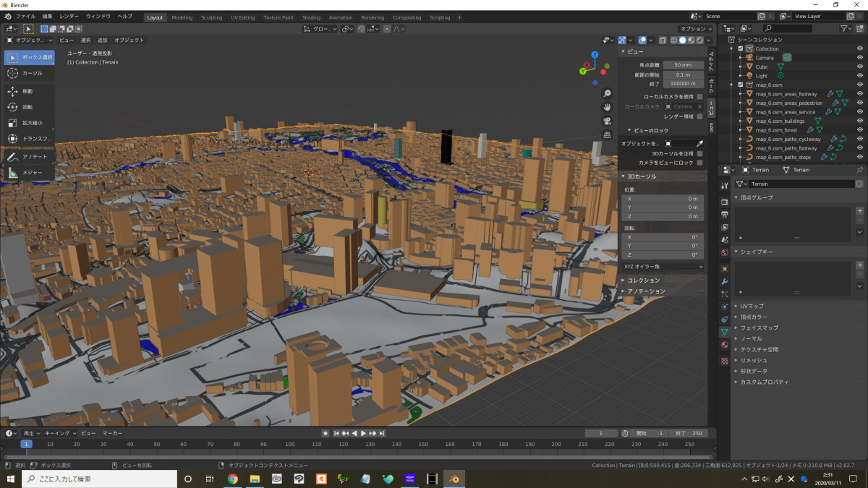Open the レンダー menu in menu bar
The height and width of the screenshot is (488, 868).
click(69, 16)
